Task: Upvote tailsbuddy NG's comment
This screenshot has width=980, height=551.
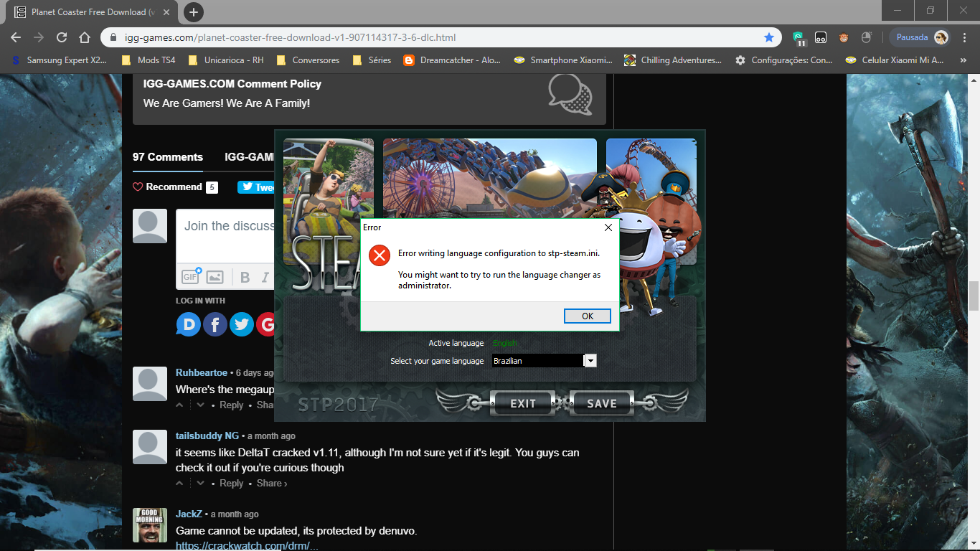Action: (x=180, y=484)
